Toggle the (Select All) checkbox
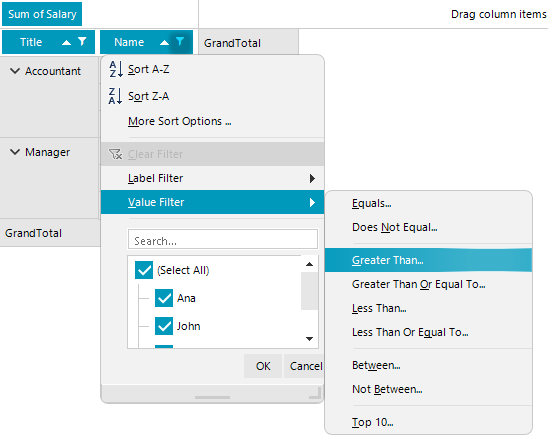The image size is (548, 445). 144,270
